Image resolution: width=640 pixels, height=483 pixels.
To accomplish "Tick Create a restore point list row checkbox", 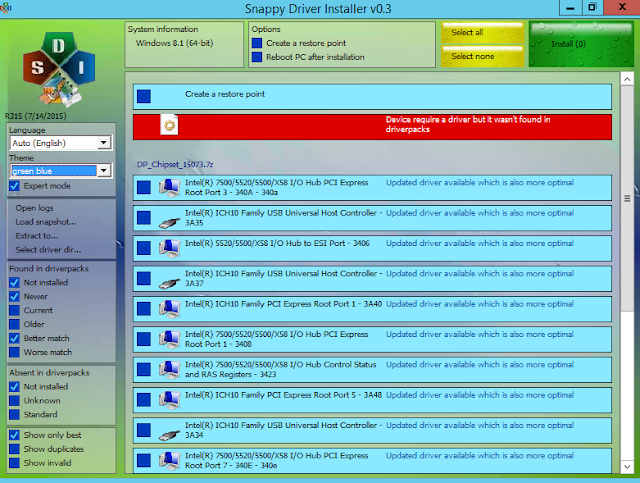I will pyautogui.click(x=144, y=96).
